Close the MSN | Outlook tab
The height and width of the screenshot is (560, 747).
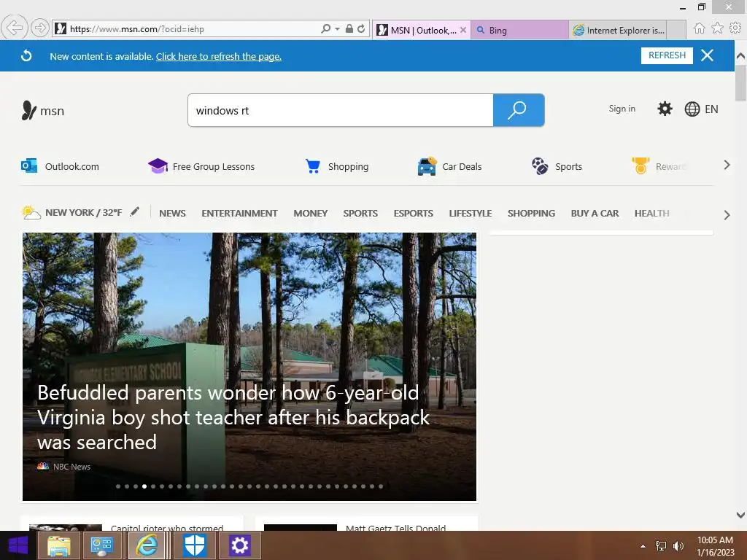coord(463,29)
